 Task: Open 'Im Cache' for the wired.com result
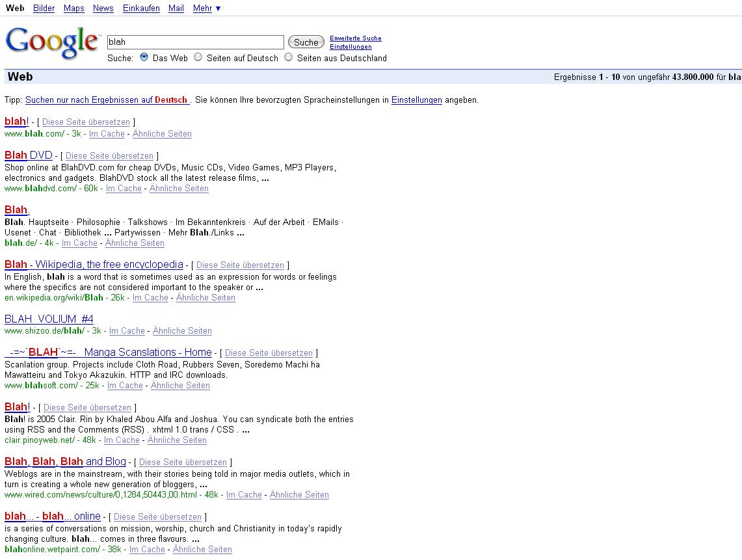(x=244, y=495)
